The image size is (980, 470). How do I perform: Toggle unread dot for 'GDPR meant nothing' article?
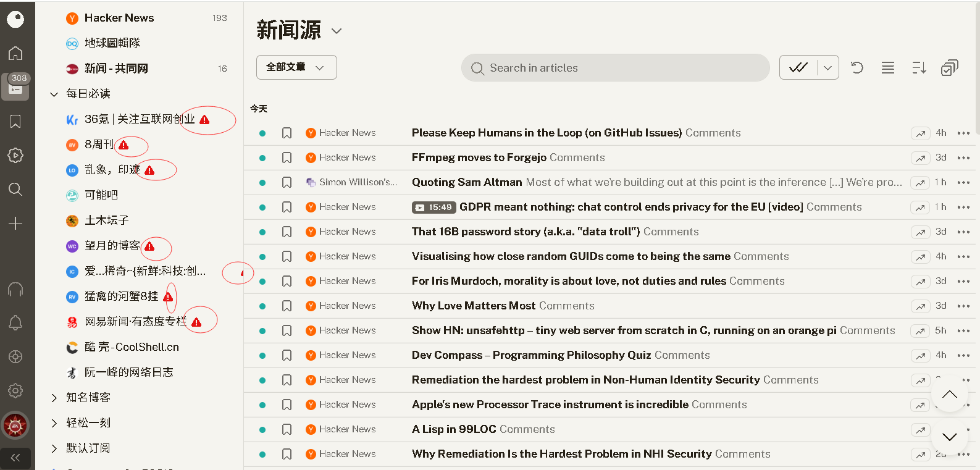click(262, 207)
